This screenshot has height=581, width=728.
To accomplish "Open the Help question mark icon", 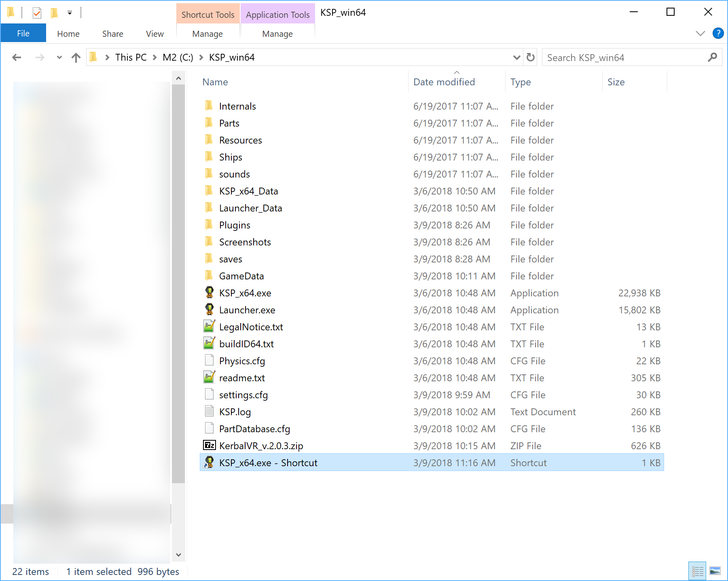I will point(718,33).
